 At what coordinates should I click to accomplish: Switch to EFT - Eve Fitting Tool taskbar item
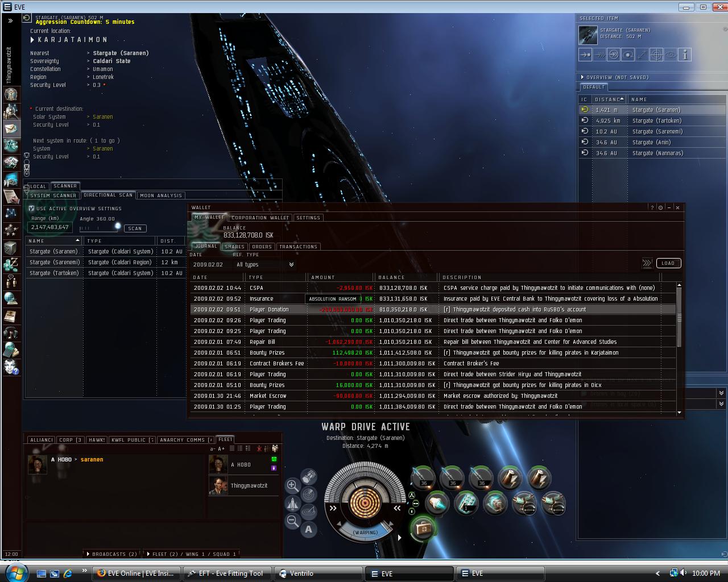click(x=228, y=573)
